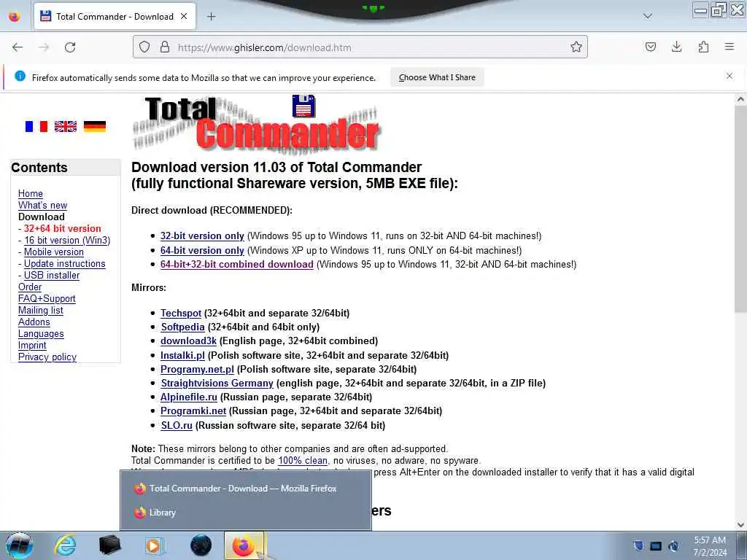Open Windows Media Player taskbar icon

(x=155, y=545)
